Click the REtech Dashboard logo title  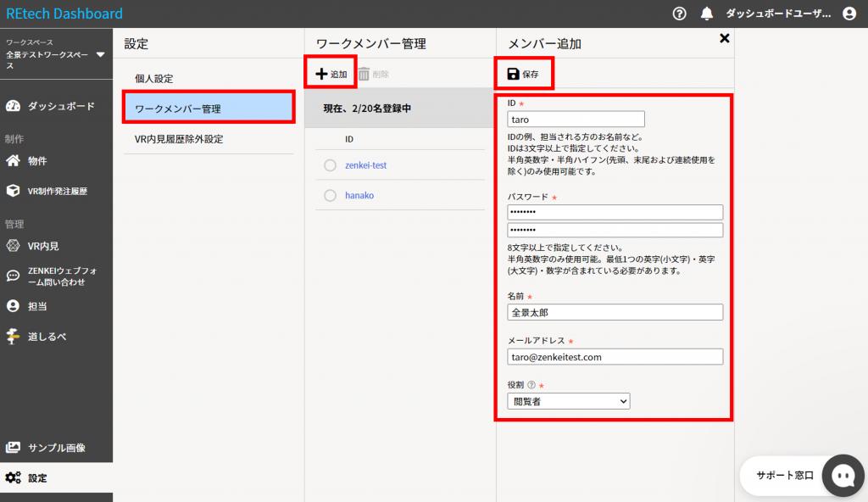point(64,14)
